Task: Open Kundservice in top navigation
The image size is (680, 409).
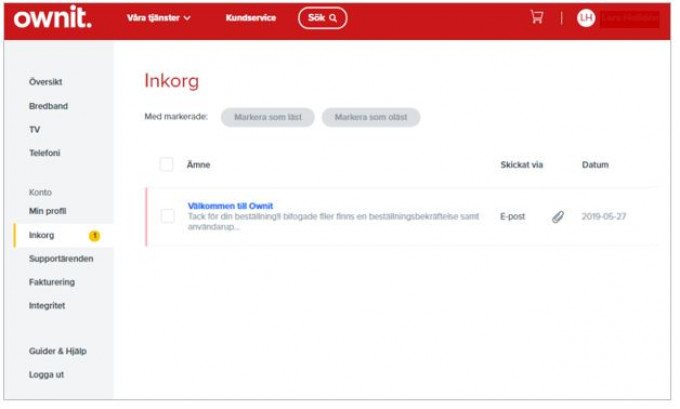Action: [x=251, y=18]
